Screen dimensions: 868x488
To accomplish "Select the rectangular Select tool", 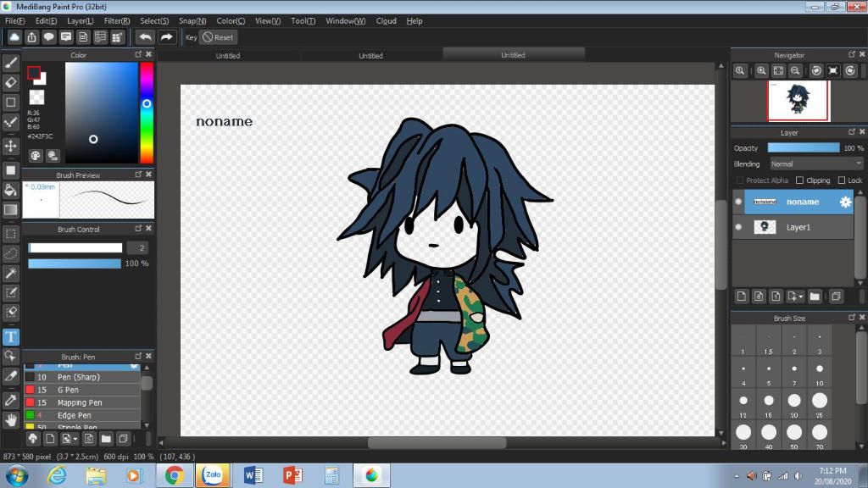I will pyautogui.click(x=10, y=234).
